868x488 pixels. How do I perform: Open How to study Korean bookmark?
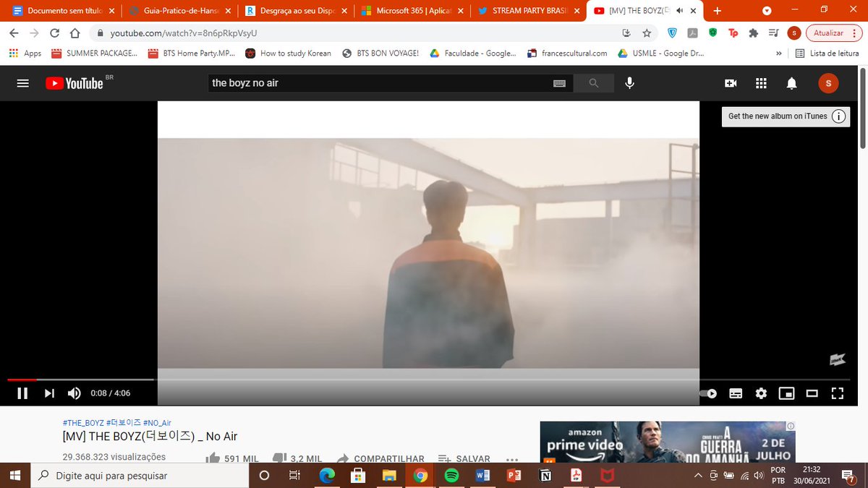(x=289, y=53)
